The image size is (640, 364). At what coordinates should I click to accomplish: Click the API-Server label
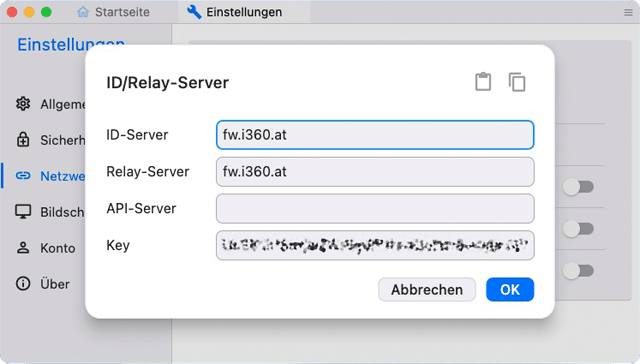[x=141, y=208]
